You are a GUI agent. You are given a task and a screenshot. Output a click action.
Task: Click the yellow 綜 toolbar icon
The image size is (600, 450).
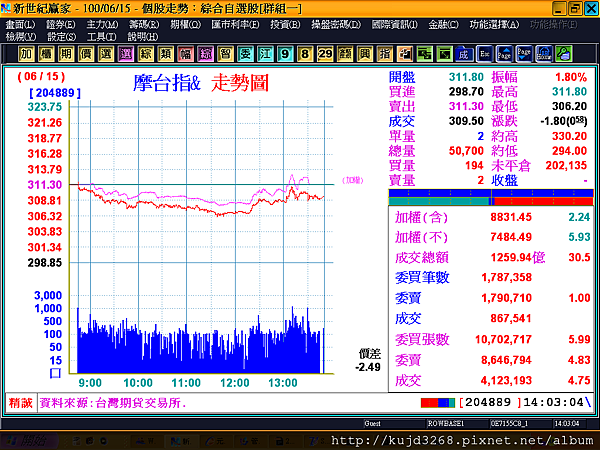145,54
